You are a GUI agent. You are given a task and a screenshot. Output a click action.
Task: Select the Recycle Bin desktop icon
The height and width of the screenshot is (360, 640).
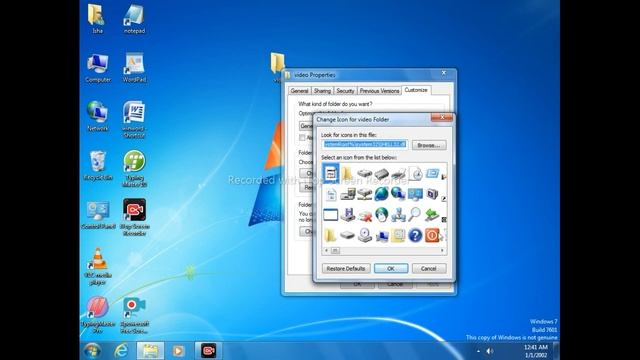pyautogui.click(x=98, y=166)
